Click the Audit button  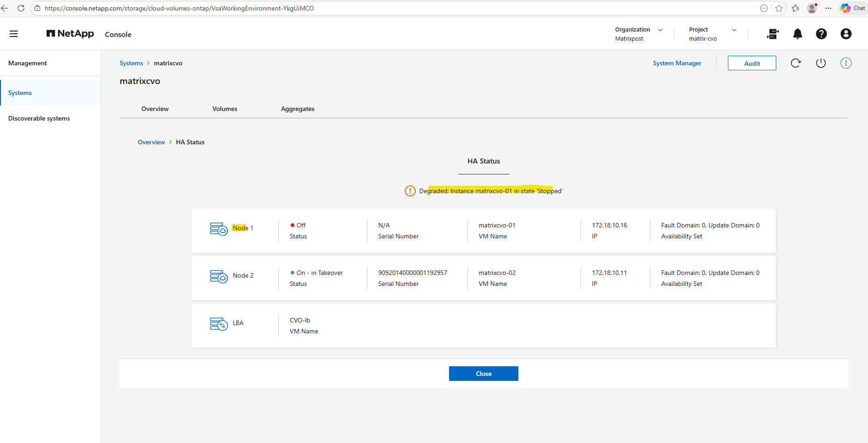(x=752, y=63)
